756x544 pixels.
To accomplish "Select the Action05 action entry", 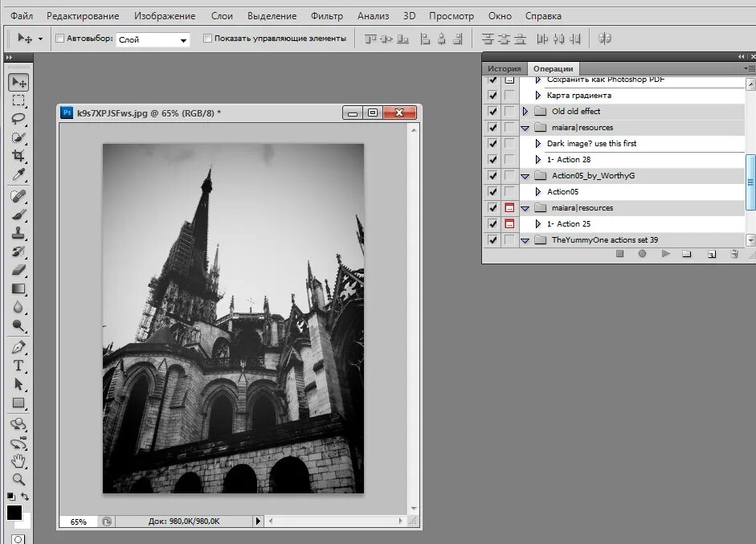I will click(x=562, y=192).
